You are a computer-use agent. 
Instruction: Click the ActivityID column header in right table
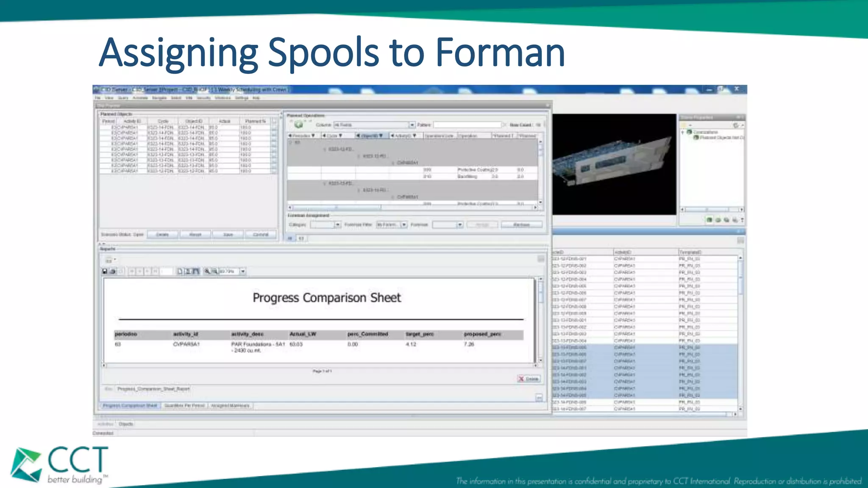coord(645,252)
